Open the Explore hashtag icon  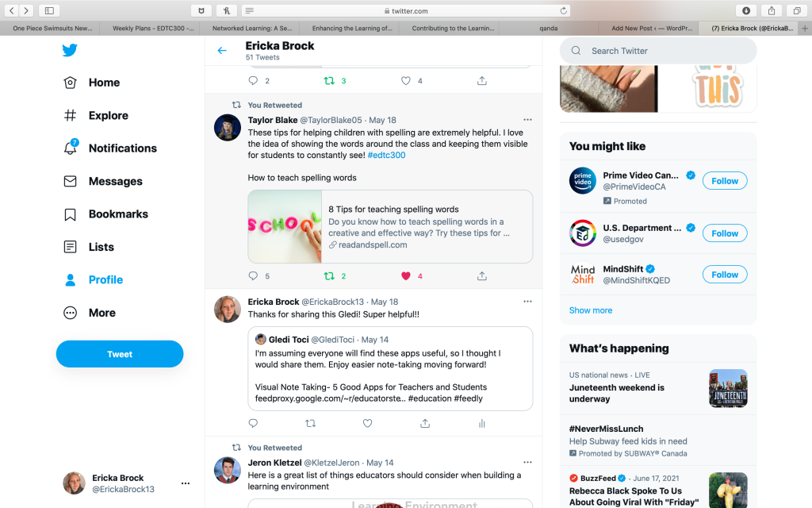pos(70,115)
